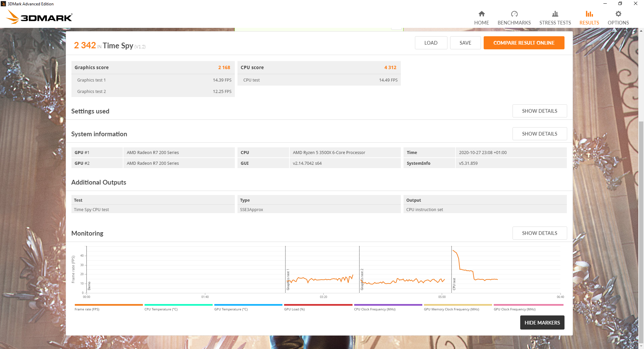Viewport: 644px width, 349px height.
Task: Click the CPU test marker line
Action: point(451,269)
